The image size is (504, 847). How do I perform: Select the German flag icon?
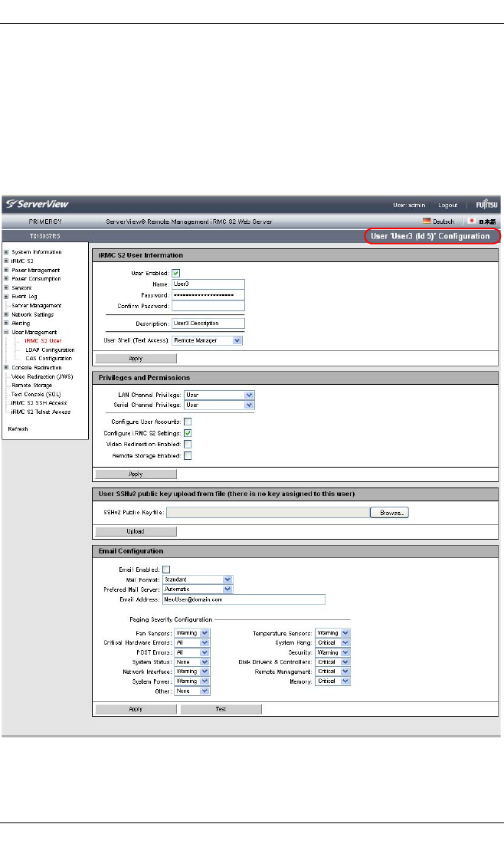click(x=427, y=221)
